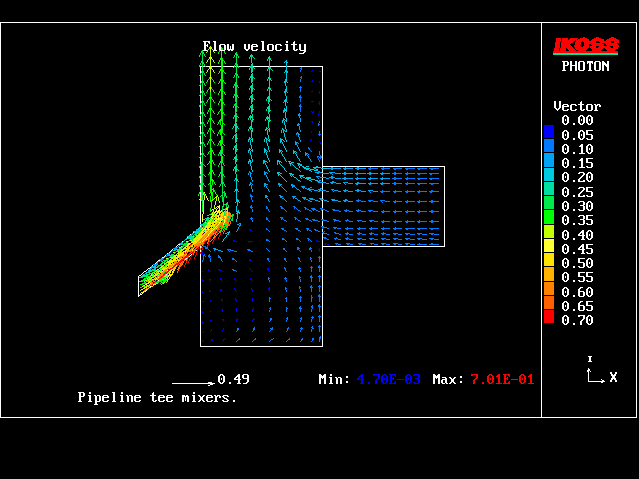Pick the dark blue color at legend top

pyautogui.click(x=548, y=131)
